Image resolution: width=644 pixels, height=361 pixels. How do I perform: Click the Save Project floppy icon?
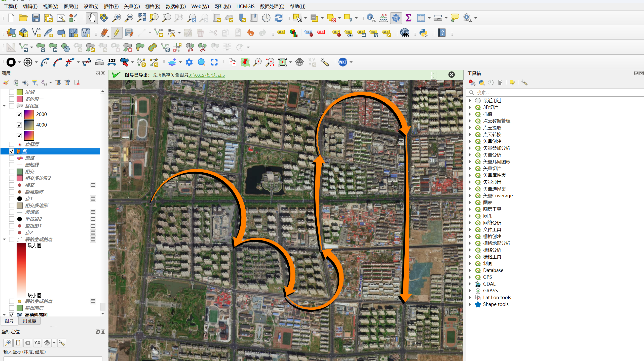pyautogui.click(x=36, y=18)
